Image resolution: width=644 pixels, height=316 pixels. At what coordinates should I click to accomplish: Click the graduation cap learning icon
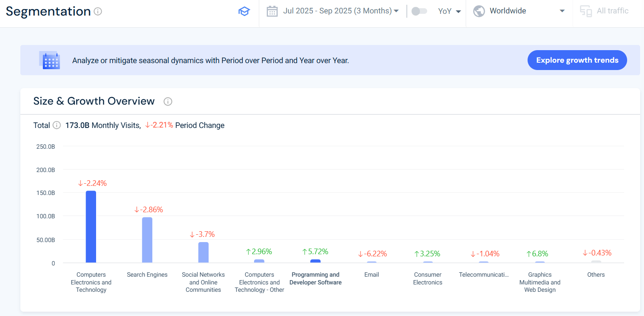pos(244,12)
